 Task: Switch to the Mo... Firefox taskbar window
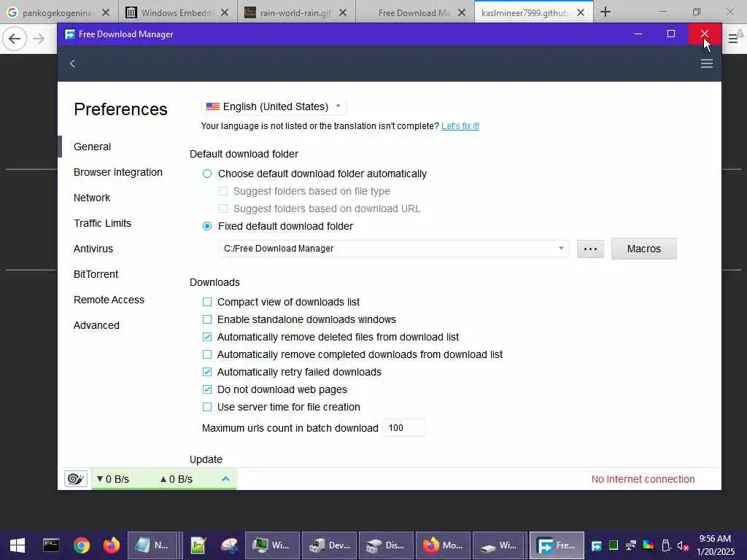pyautogui.click(x=443, y=545)
